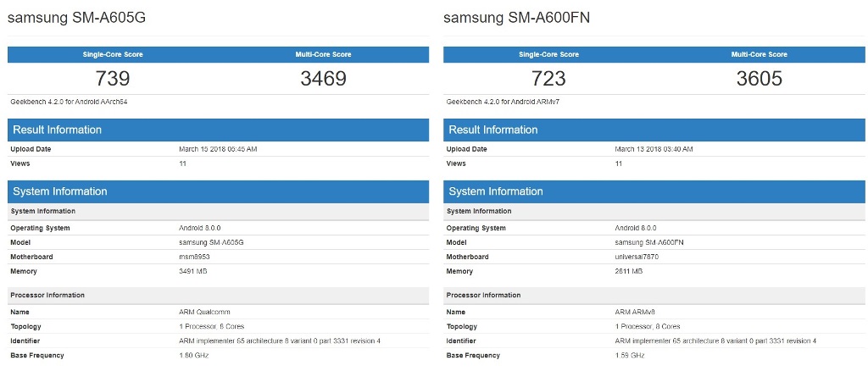Select base frequency '1.80 GHz'
The image size is (868, 371).
[194, 356]
